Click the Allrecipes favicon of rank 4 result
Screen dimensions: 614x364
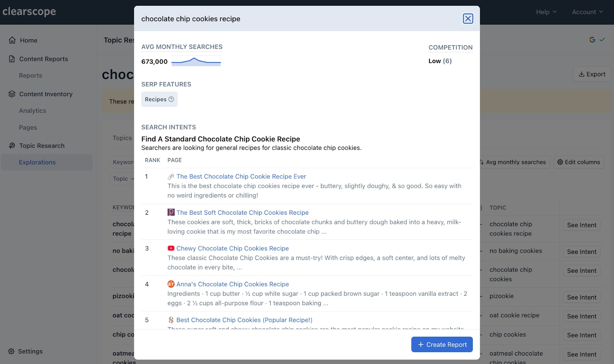(x=171, y=284)
